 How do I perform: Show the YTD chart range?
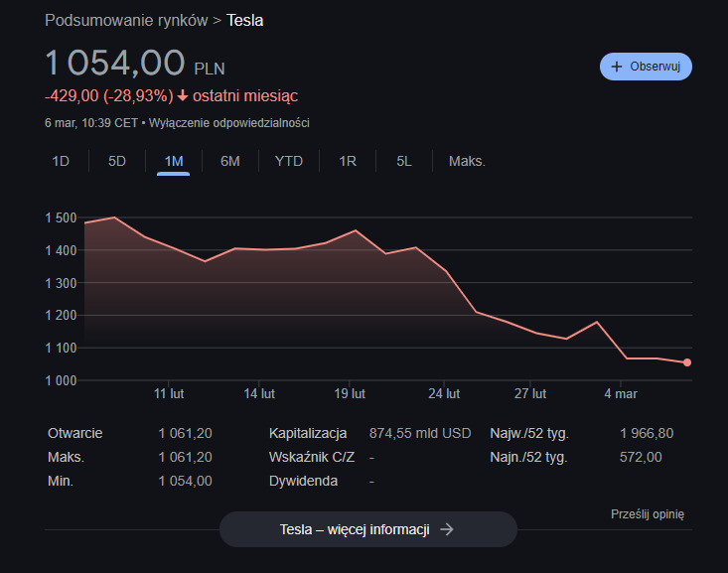point(289,161)
